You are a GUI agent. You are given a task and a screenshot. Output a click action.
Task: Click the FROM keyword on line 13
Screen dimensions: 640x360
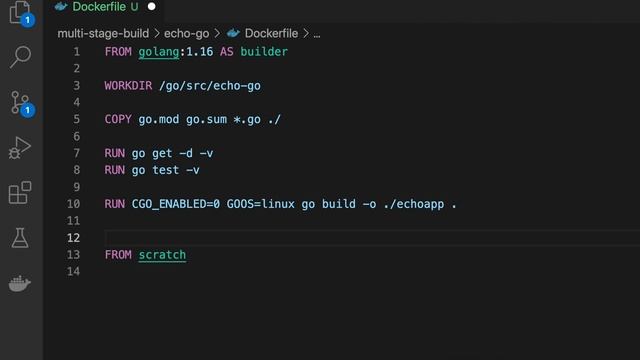tap(118, 255)
